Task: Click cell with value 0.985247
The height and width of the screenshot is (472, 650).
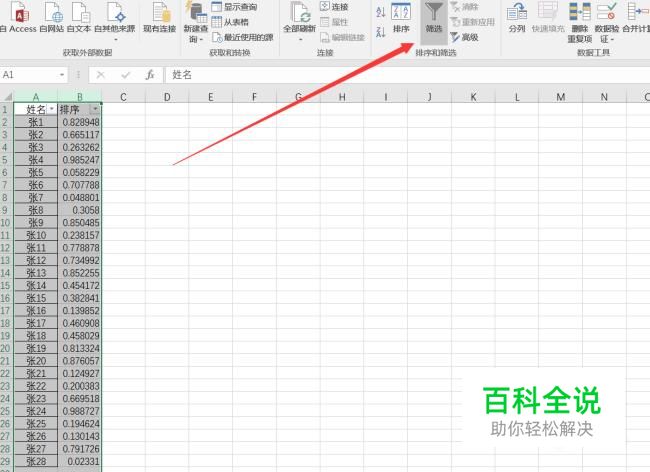Action: 80,160
